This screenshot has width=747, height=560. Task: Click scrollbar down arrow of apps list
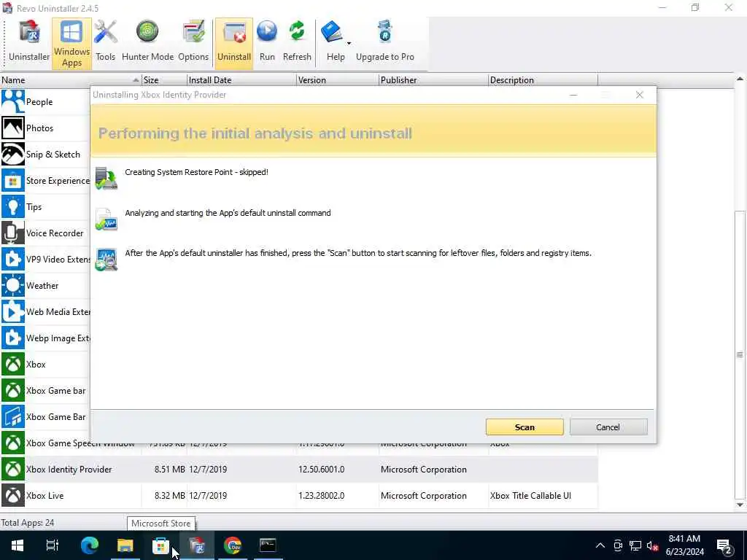pyautogui.click(x=740, y=505)
